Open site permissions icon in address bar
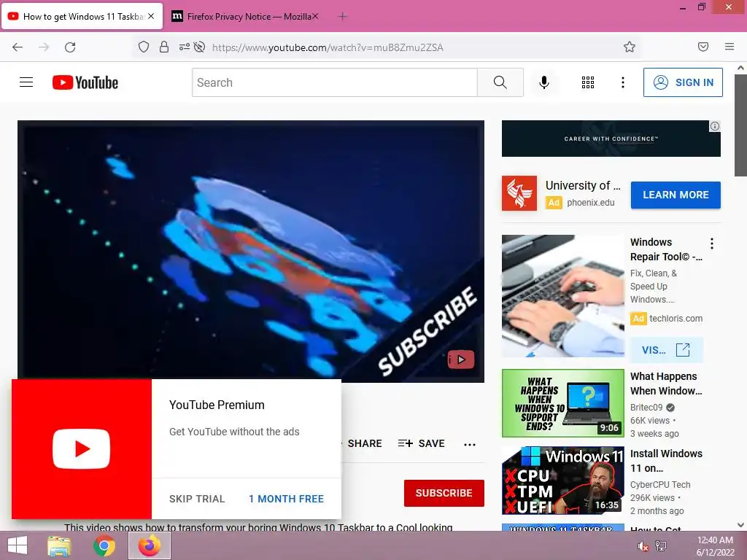 click(x=185, y=47)
